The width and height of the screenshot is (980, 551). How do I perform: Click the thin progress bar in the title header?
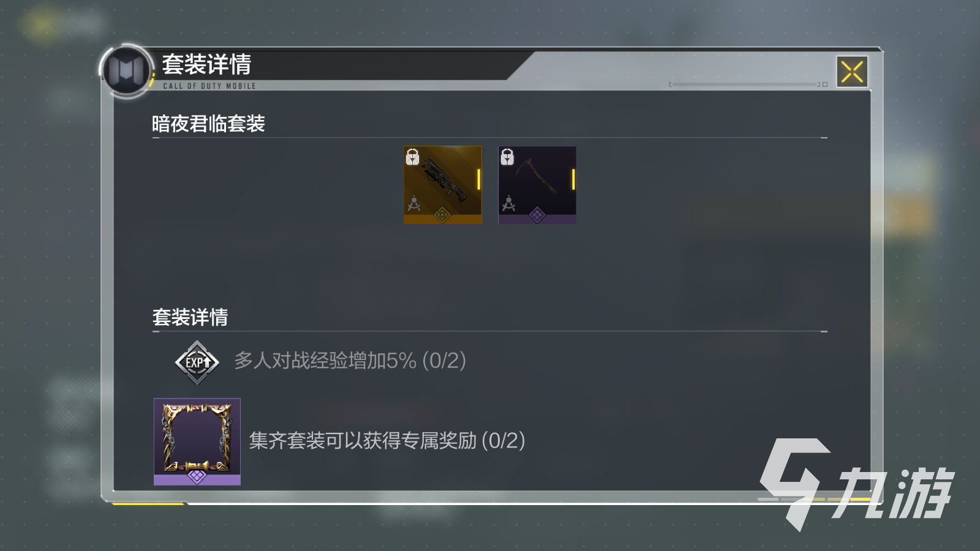coord(748,84)
